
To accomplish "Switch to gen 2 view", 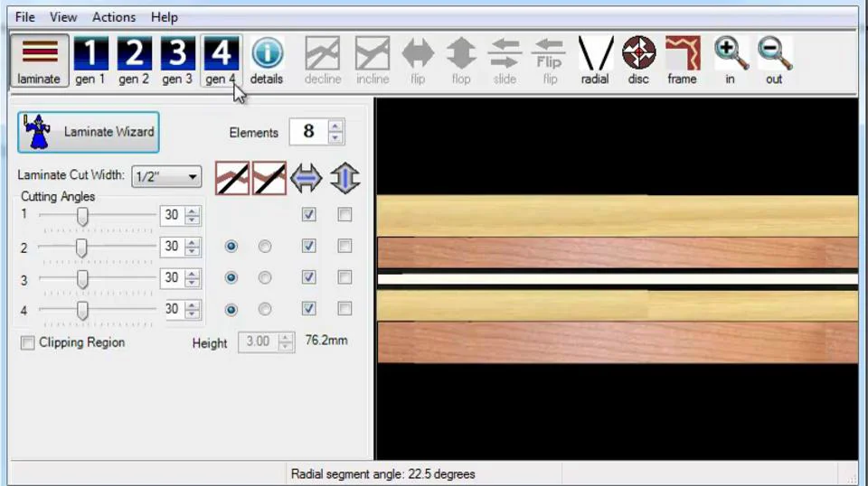I will click(134, 61).
